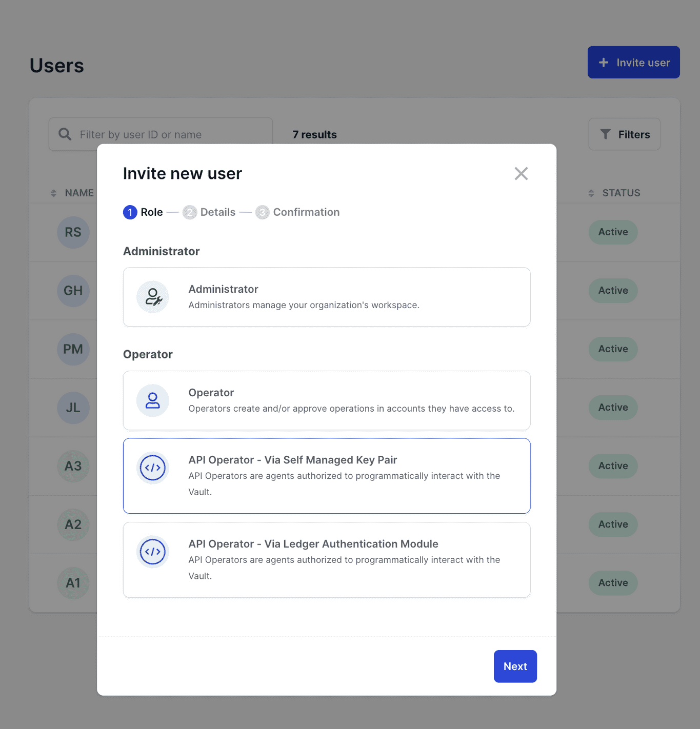Click the Invite user button

[x=633, y=62]
